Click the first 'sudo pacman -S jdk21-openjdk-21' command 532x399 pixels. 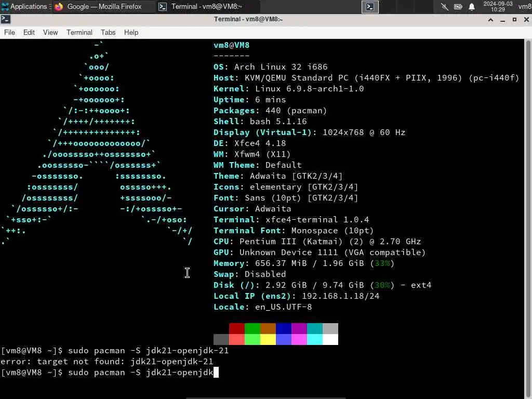point(148,351)
